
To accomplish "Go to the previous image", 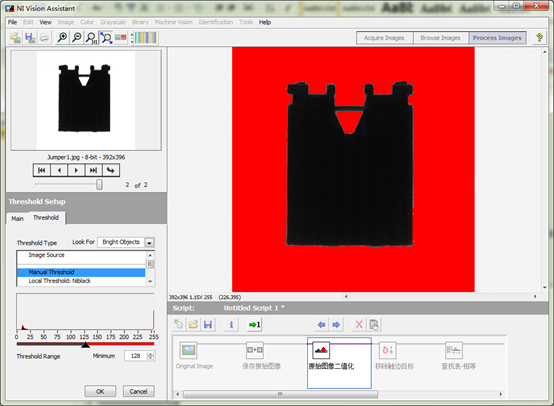I will click(59, 170).
